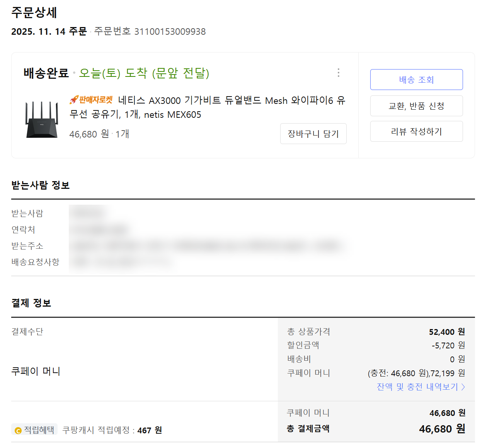This screenshot has width=480, height=448.
Task: Click the 받는사람 label
Action: pos(27,213)
